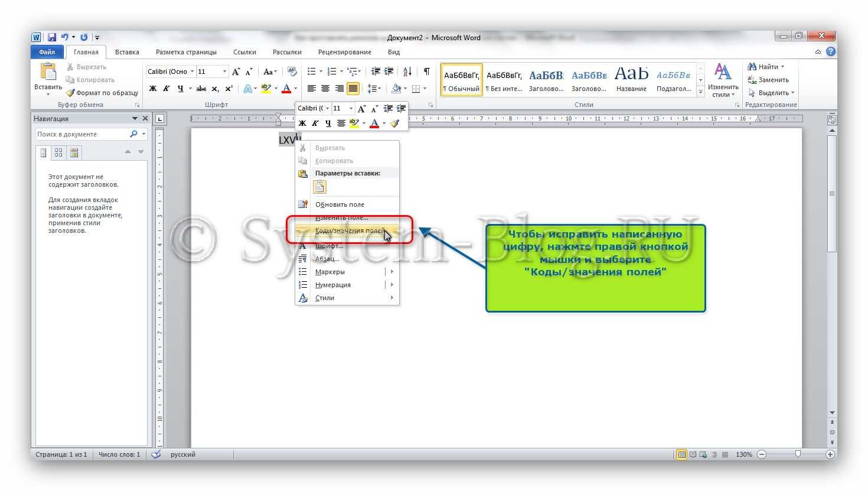
Task: Increase indent using the ribbon paragraph icon
Action: tap(389, 71)
